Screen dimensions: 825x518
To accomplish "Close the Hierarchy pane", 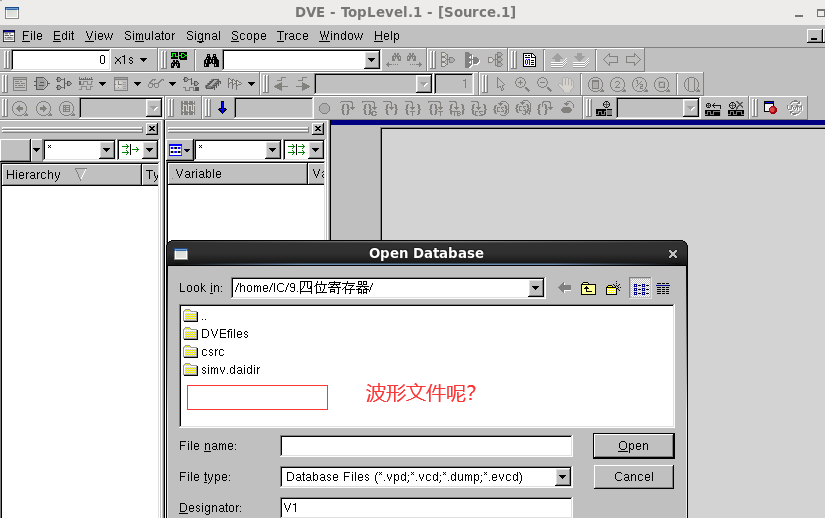I will [x=152, y=129].
